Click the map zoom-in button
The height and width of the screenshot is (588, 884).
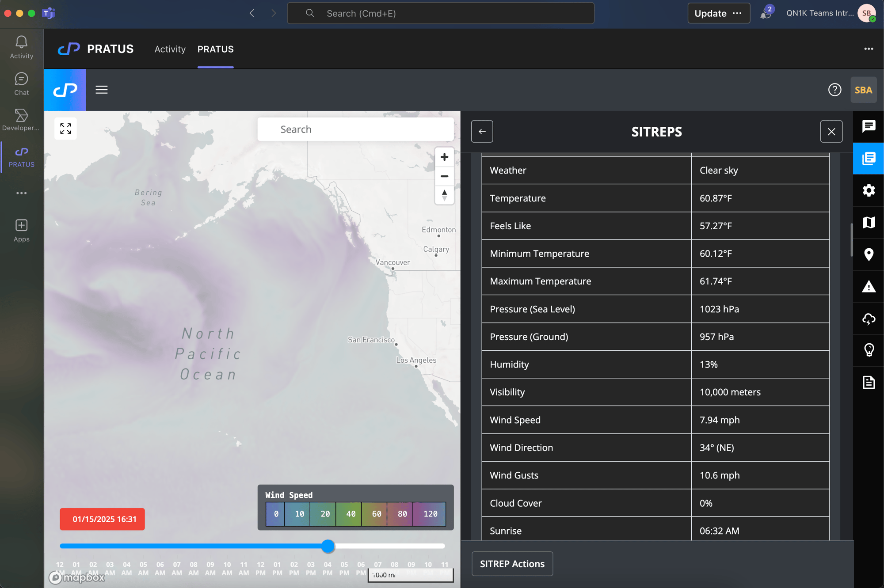pyautogui.click(x=444, y=156)
